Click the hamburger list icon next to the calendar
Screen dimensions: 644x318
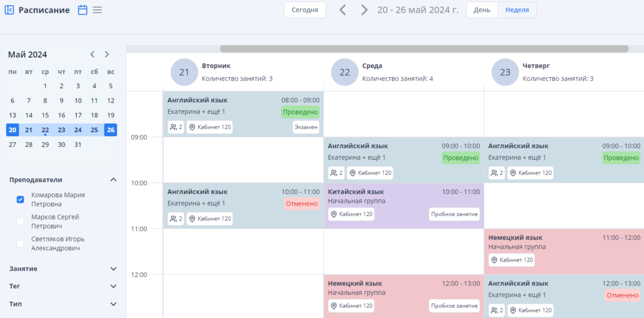tap(97, 10)
